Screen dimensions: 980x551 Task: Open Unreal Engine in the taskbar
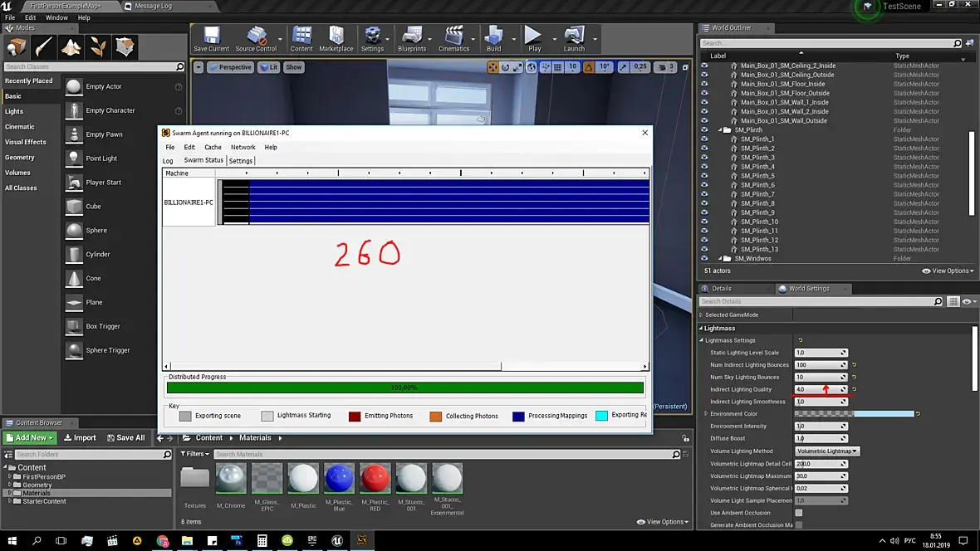point(337,540)
